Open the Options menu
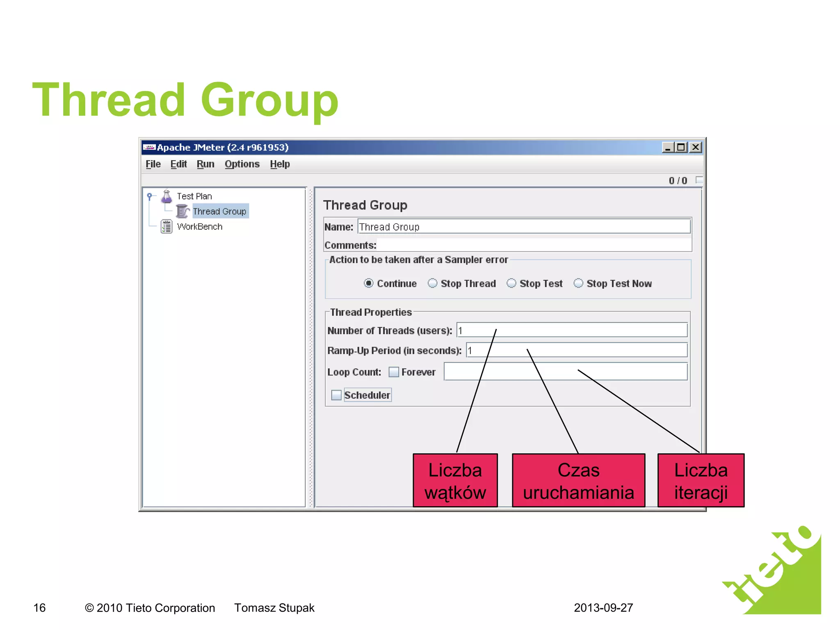840x630 pixels. pyautogui.click(x=242, y=164)
